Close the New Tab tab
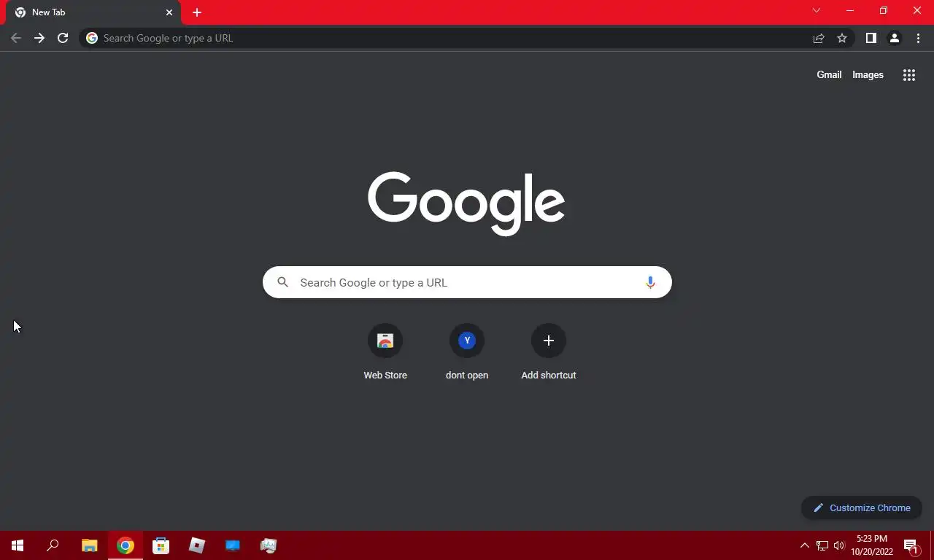This screenshot has width=934, height=560. point(169,12)
